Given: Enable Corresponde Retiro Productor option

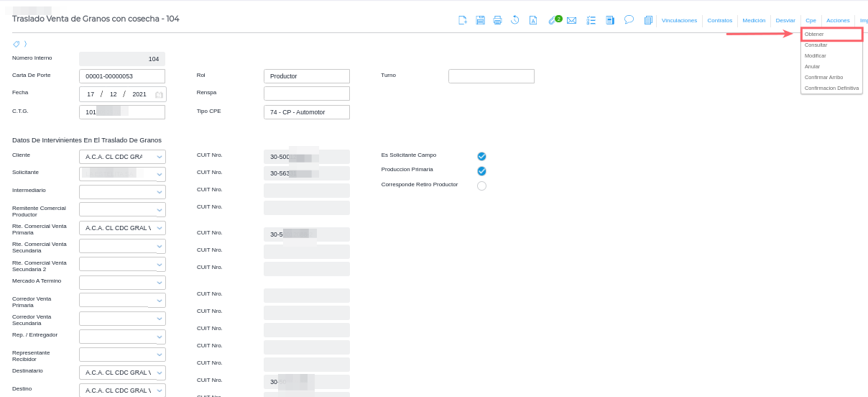Looking at the screenshot, I should [x=481, y=186].
